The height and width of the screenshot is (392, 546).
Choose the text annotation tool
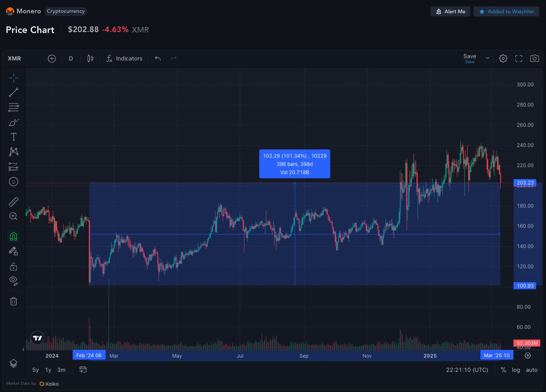pos(14,136)
